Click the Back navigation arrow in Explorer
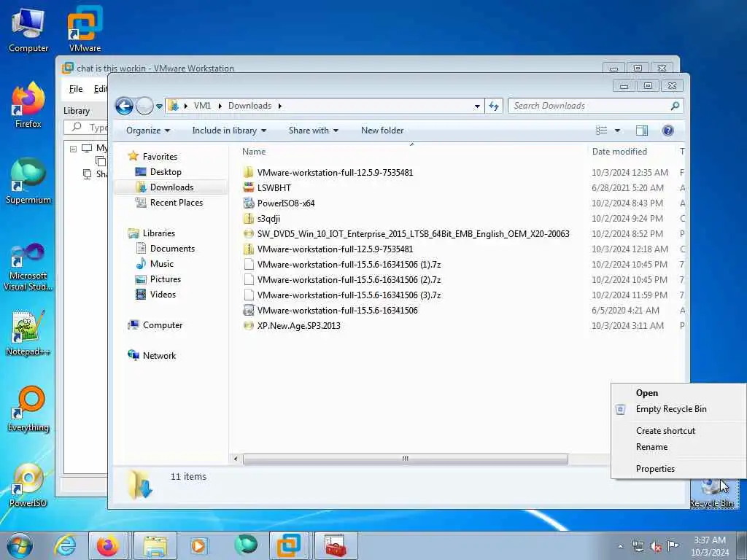747x560 pixels. 124,106
